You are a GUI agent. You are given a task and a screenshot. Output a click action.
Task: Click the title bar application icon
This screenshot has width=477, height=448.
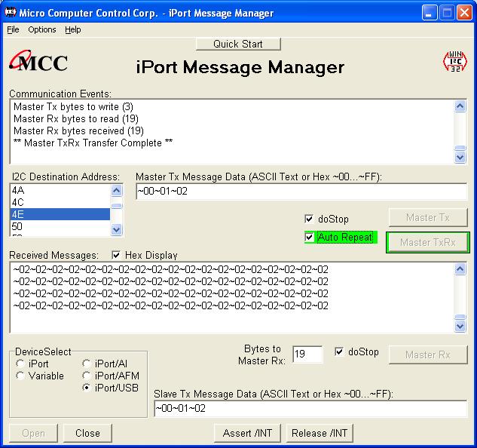(x=11, y=13)
